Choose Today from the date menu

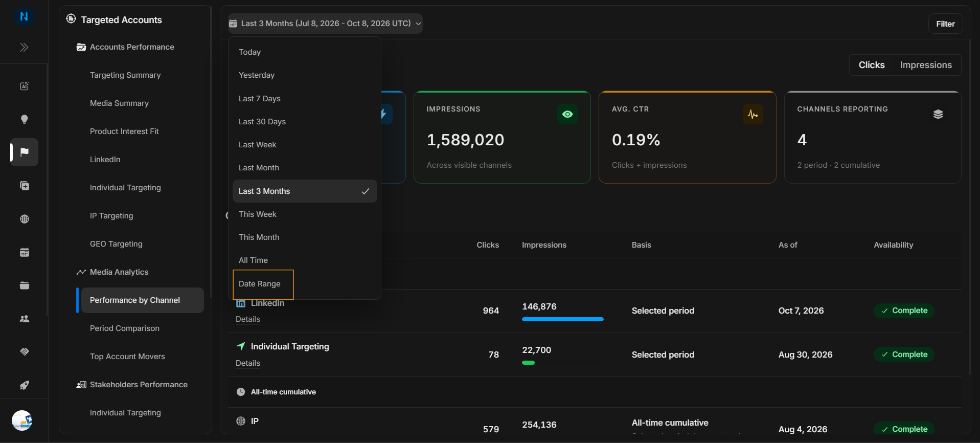(x=305, y=52)
